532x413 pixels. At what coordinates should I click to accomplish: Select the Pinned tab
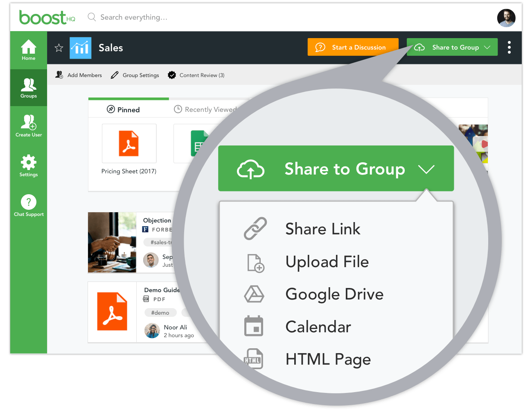(x=123, y=109)
